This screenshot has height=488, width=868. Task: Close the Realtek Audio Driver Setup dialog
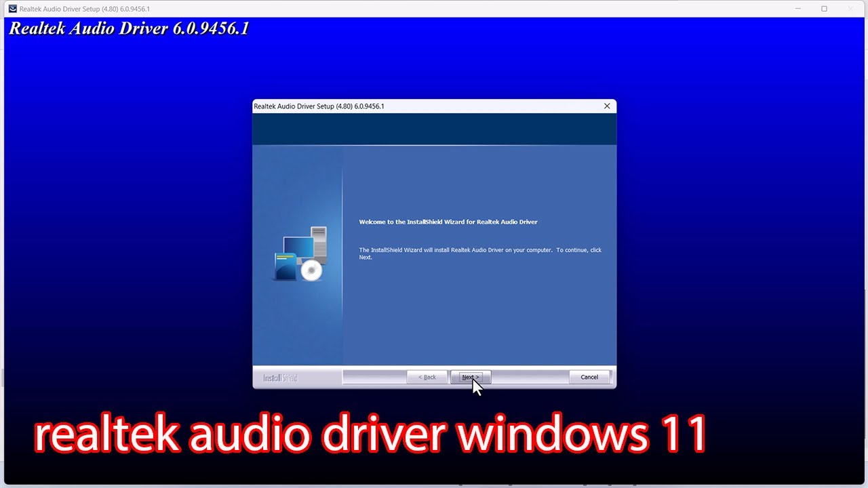tap(607, 106)
